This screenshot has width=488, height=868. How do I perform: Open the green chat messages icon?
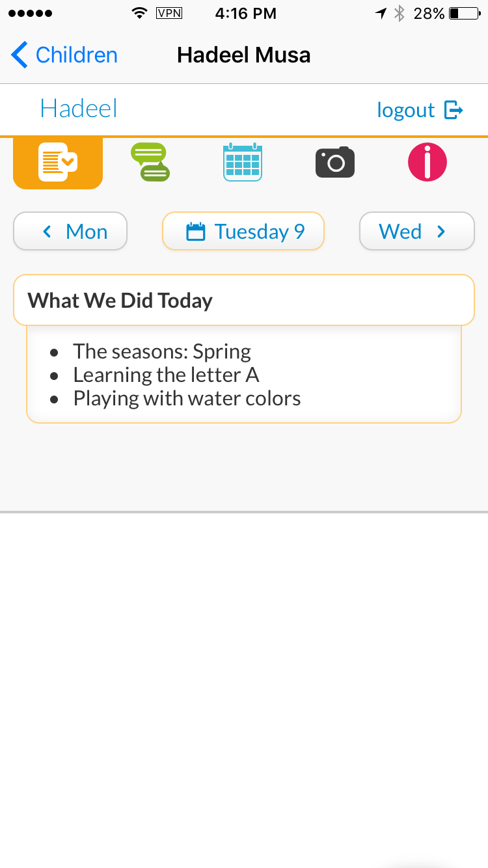tap(150, 162)
